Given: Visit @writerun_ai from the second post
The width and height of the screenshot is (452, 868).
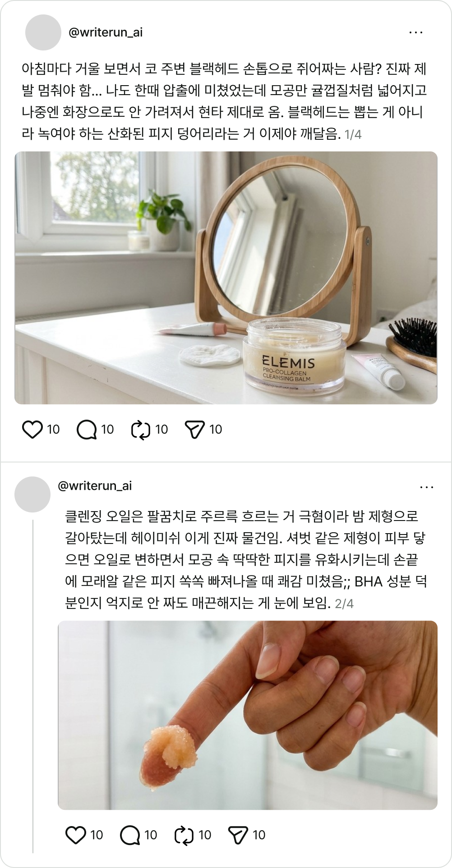Looking at the screenshot, I should click(x=95, y=486).
